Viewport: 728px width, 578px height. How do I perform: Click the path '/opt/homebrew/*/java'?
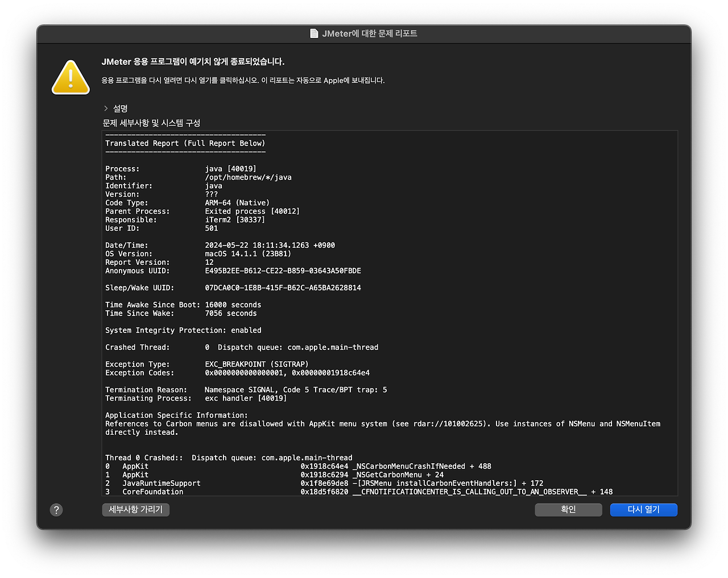(x=248, y=177)
